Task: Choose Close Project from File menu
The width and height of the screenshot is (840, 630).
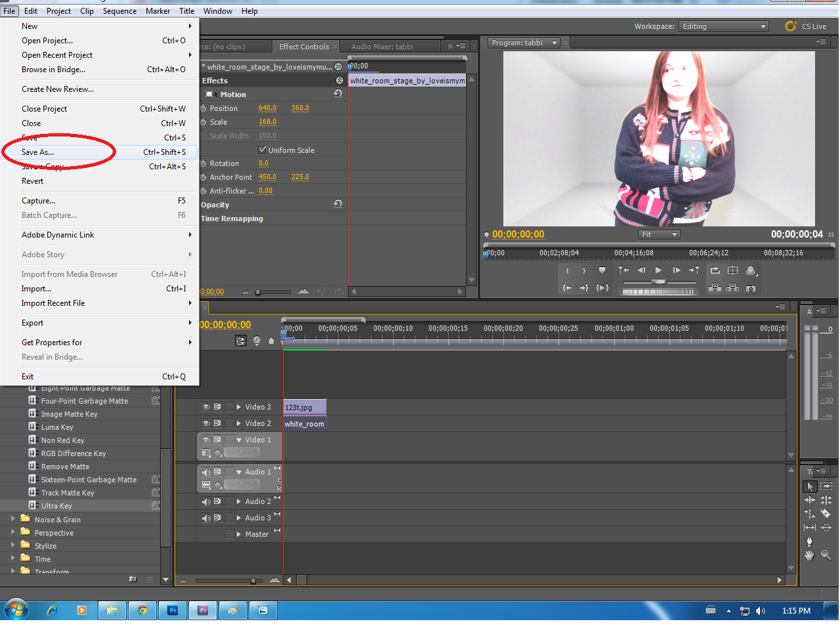Action: point(100,109)
